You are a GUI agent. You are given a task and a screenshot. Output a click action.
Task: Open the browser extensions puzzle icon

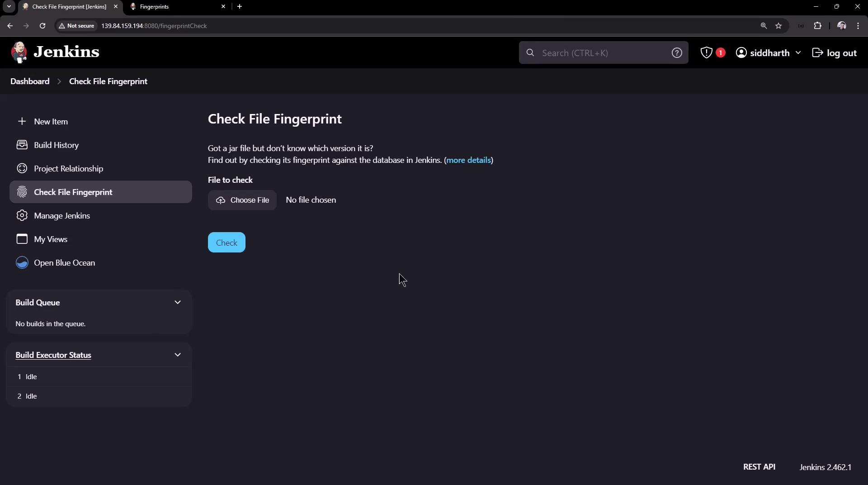click(817, 26)
